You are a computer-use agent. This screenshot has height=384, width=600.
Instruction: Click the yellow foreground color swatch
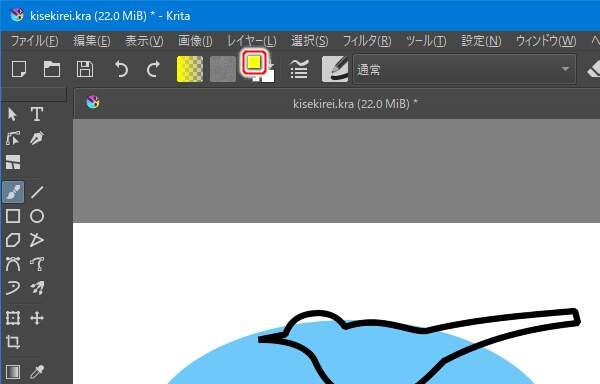tap(254, 62)
